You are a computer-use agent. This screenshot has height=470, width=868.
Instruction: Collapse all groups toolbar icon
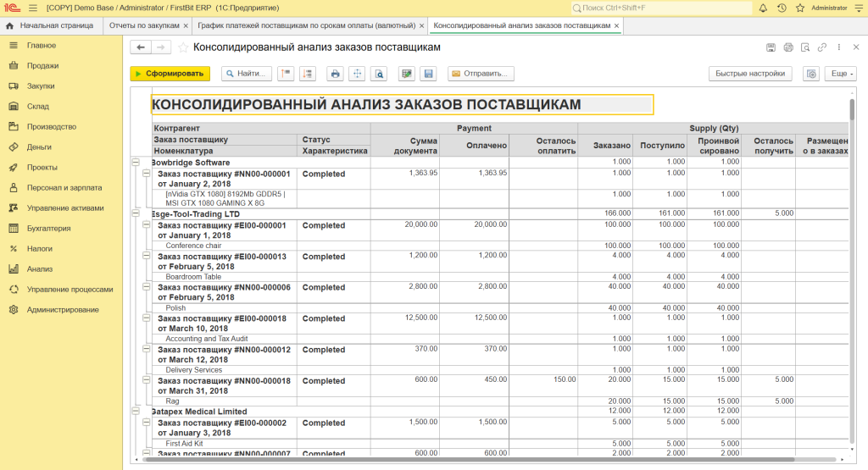(286, 74)
